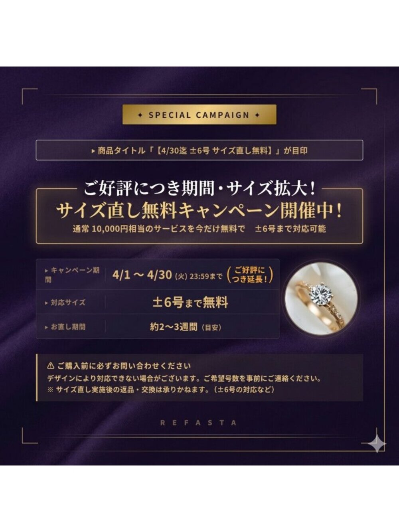Click the ±6号まで無料 size text

(190, 302)
